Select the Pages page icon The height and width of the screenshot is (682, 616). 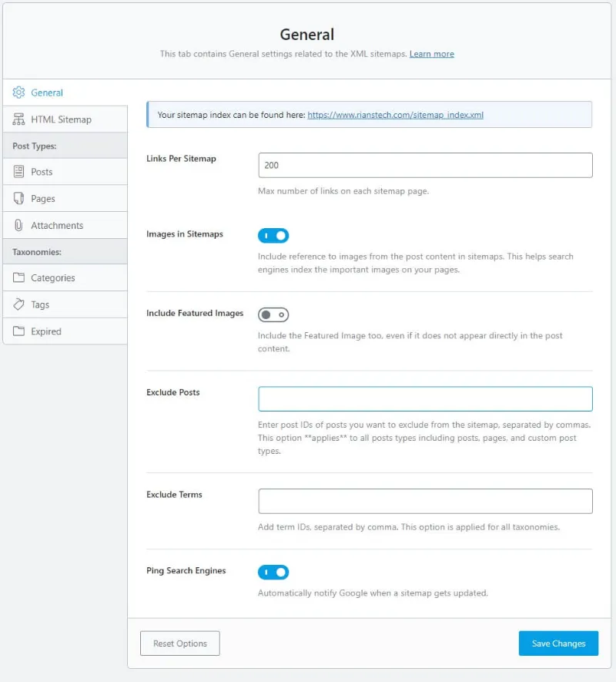click(x=18, y=198)
